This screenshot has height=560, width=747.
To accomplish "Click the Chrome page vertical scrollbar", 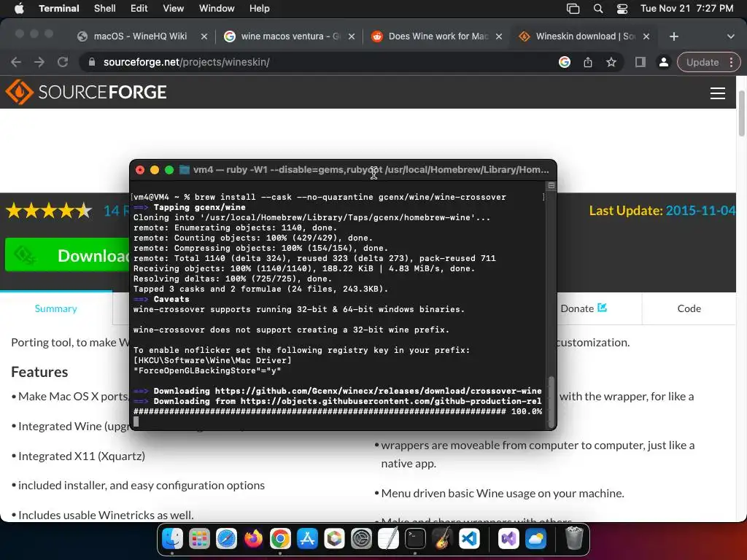I will pyautogui.click(x=742, y=112).
